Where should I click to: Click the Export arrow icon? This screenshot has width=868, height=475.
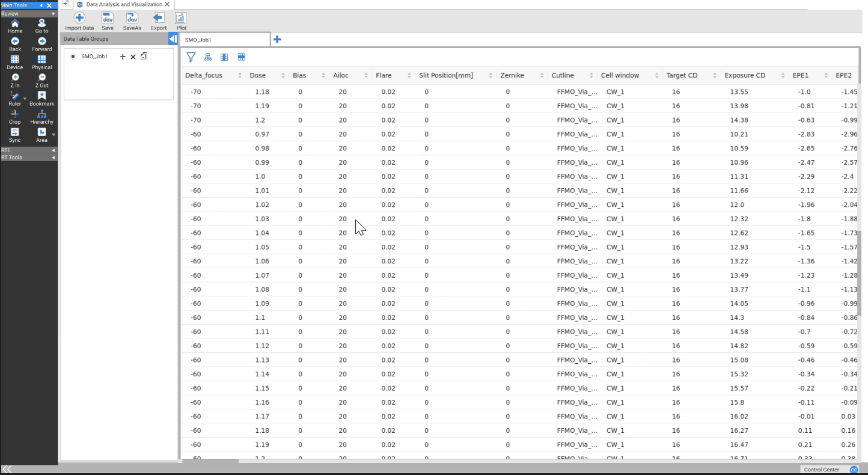[x=159, y=18]
